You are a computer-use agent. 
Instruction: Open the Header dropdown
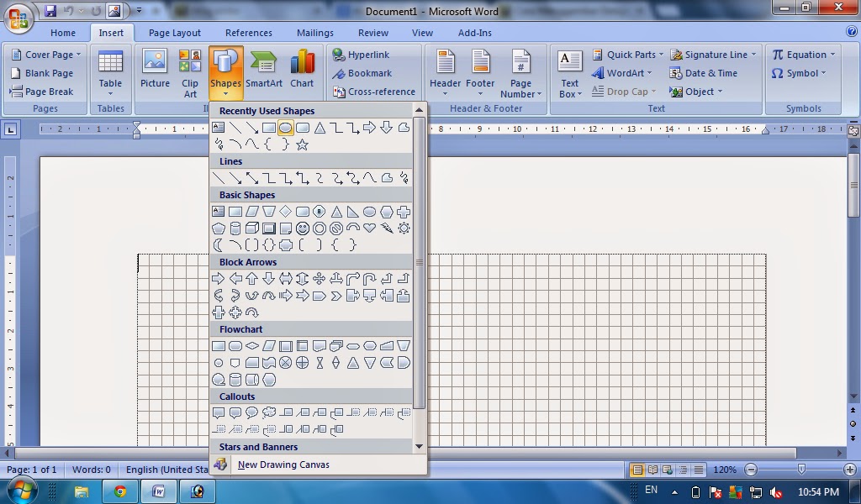coord(445,73)
